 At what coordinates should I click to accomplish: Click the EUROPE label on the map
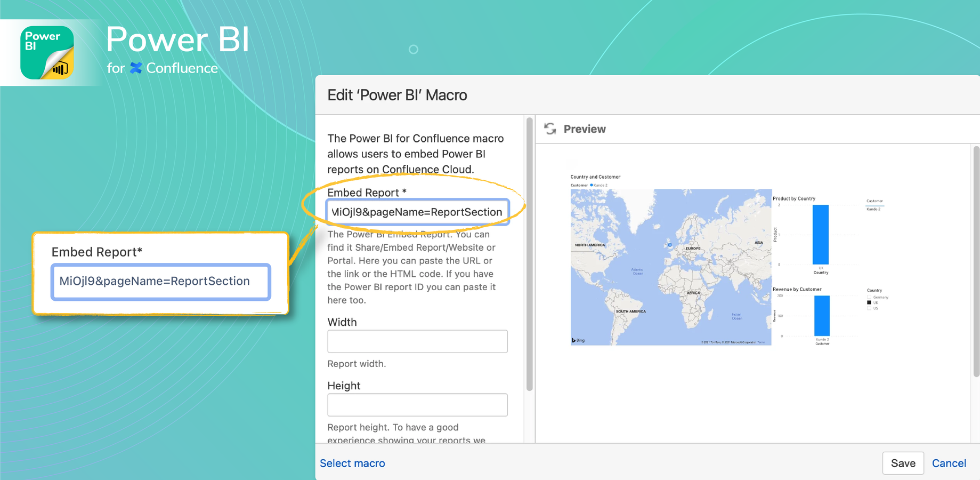click(693, 249)
